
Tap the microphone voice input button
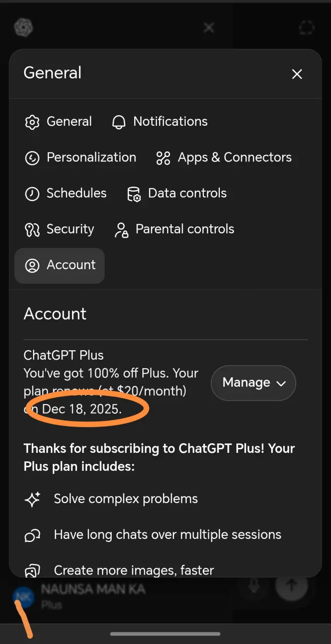(254, 586)
